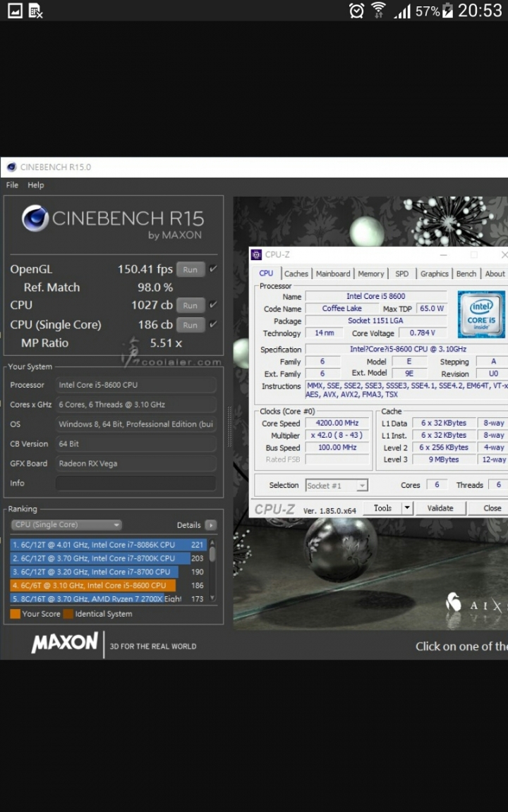
Task: Click the Code Name field Coffee Lake
Action: (342, 309)
